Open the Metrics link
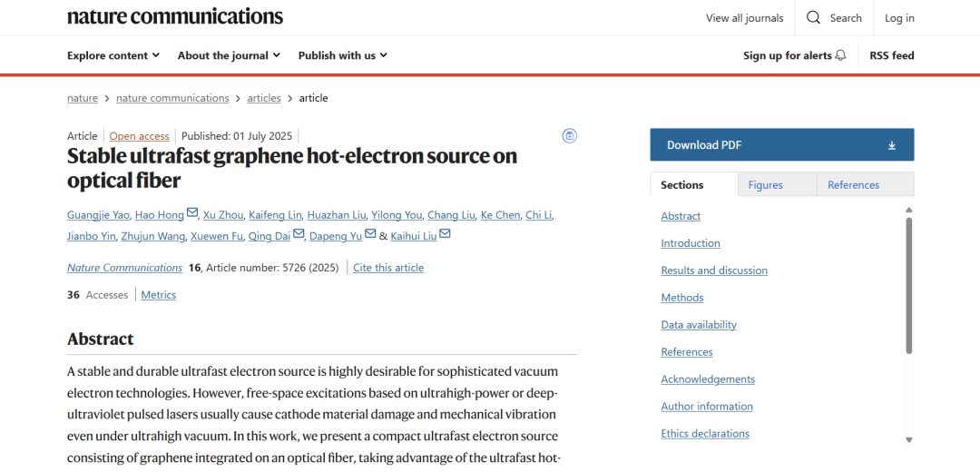Image resolution: width=980 pixels, height=472 pixels. (159, 295)
